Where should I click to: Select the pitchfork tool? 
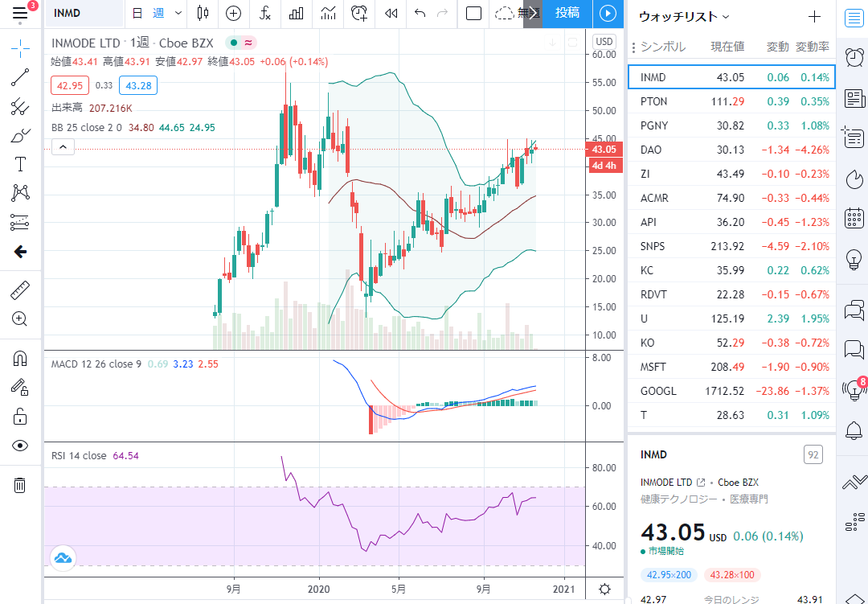click(20, 106)
